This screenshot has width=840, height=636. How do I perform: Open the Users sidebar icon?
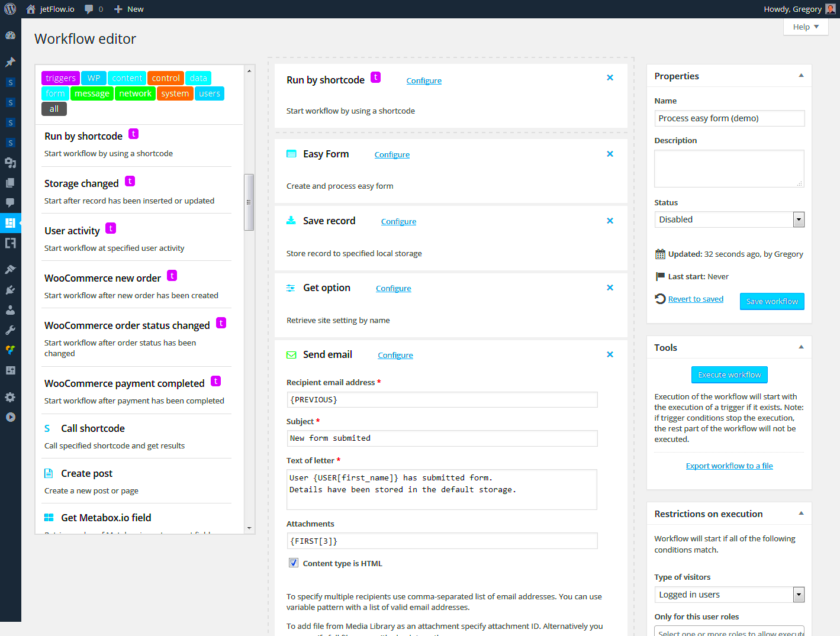pos(10,310)
